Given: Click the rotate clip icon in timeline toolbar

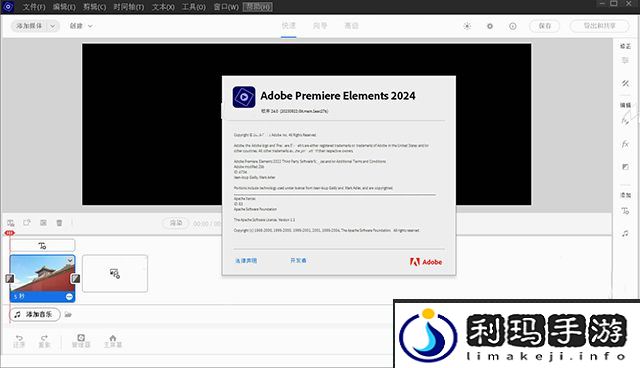Looking at the screenshot, I should coord(27,222).
